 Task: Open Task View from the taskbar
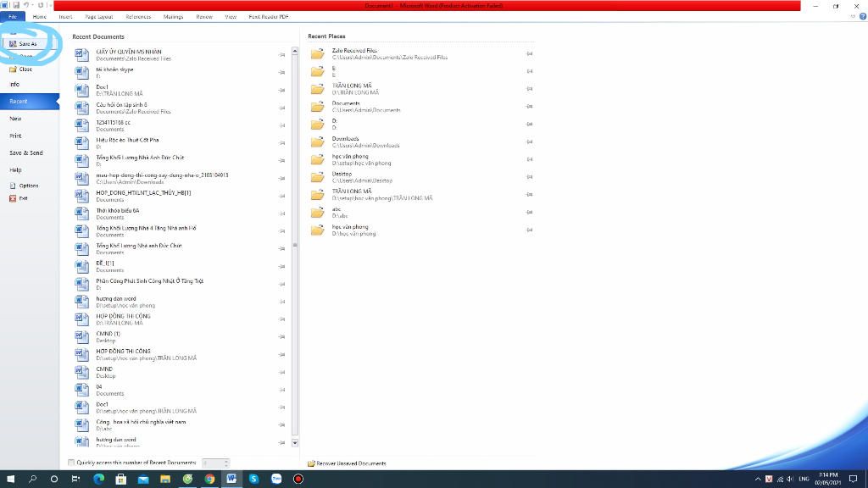tap(75, 480)
